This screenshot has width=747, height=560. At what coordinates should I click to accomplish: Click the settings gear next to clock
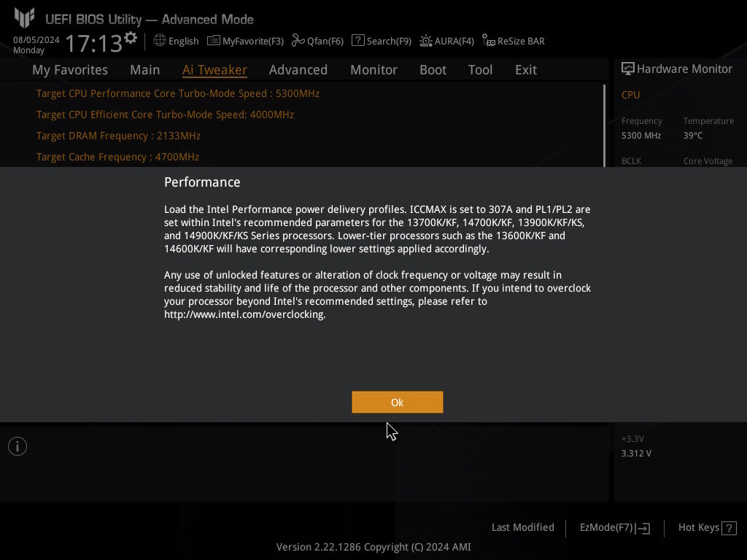click(131, 38)
